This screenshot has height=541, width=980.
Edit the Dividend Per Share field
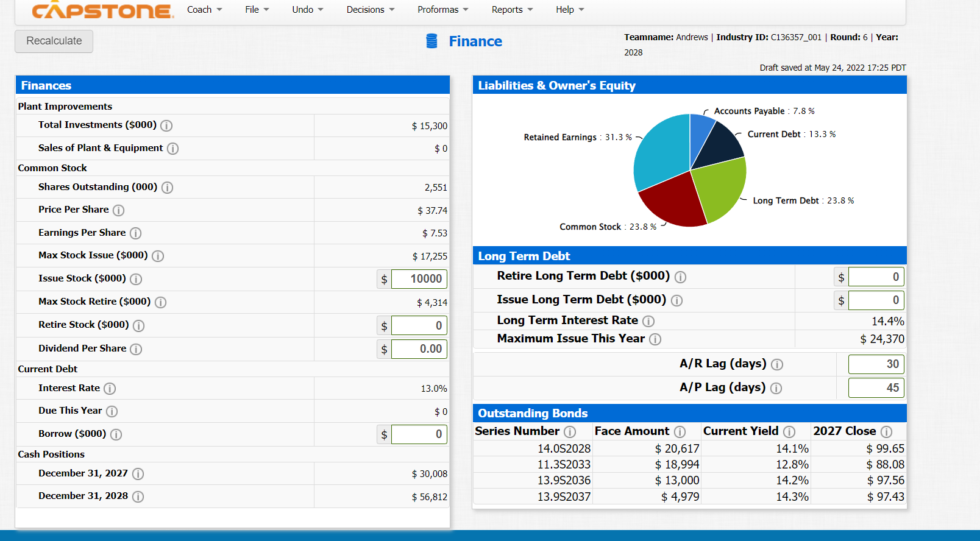click(419, 349)
